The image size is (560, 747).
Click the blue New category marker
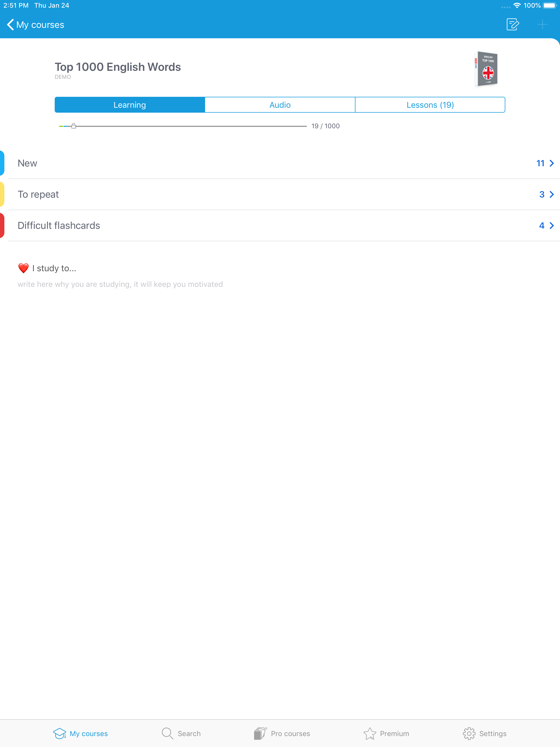point(2,163)
